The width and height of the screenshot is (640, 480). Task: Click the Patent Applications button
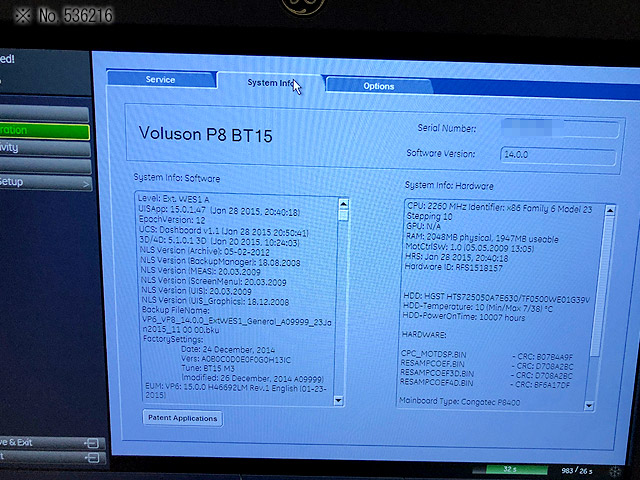click(x=182, y=418)
